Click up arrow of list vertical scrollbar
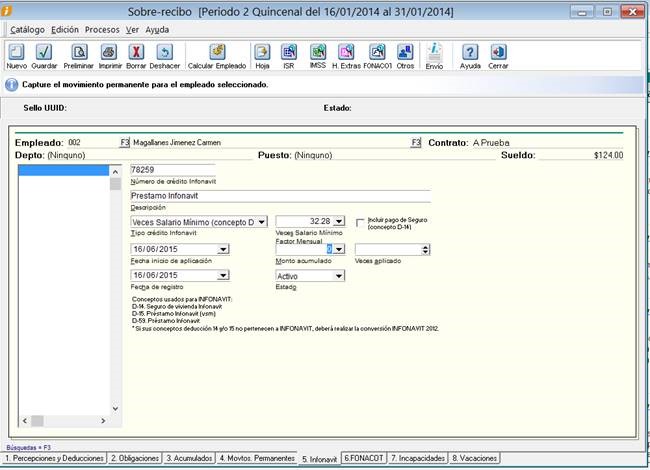 coord(115,172)
